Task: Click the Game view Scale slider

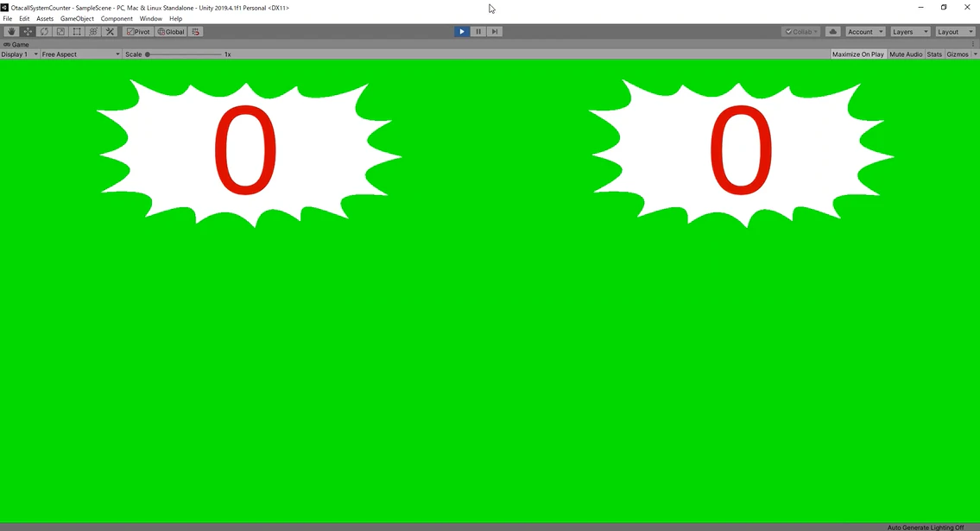Action: click(x=184, y=54)
